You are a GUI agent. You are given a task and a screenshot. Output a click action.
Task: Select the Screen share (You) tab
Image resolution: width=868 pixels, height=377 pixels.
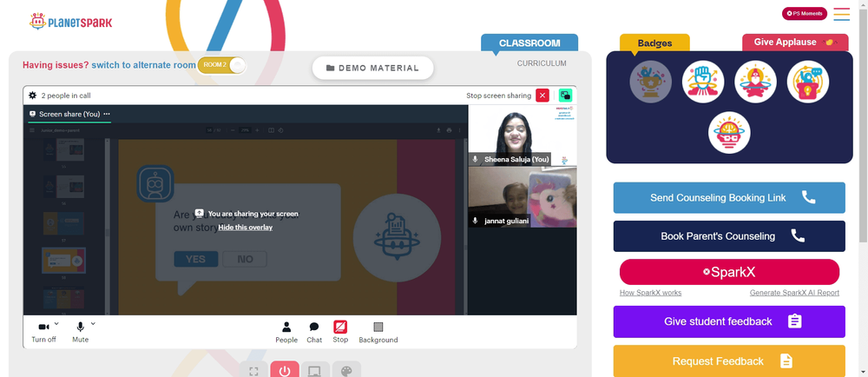[x=69, y=114]
